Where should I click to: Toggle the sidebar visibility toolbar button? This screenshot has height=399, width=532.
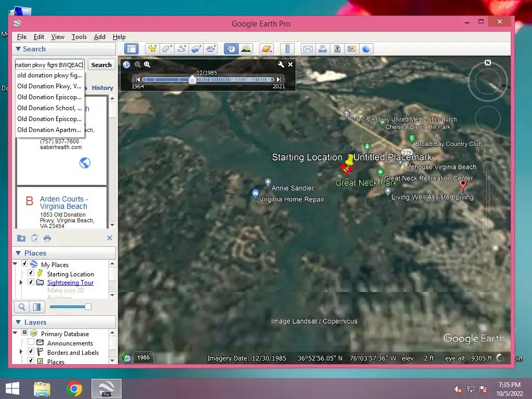coord(131,49)
